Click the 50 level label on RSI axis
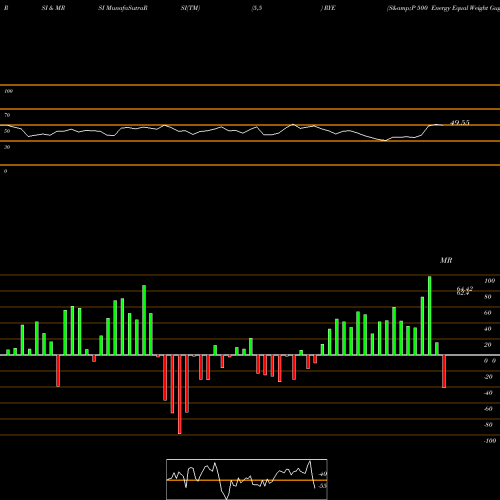 7,131
